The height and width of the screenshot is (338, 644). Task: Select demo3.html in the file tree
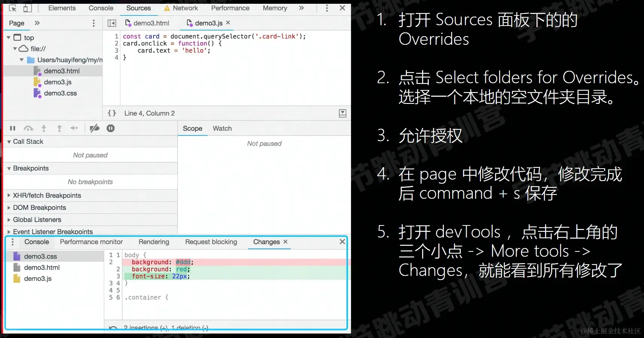(x=62, y=71)
